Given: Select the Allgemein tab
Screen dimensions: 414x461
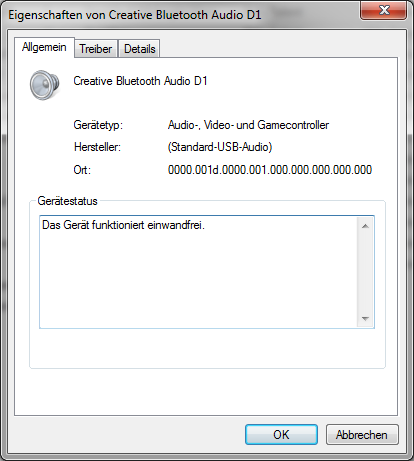Looking at the screenshot, I should pyautogui.click(x=44, y=47).
